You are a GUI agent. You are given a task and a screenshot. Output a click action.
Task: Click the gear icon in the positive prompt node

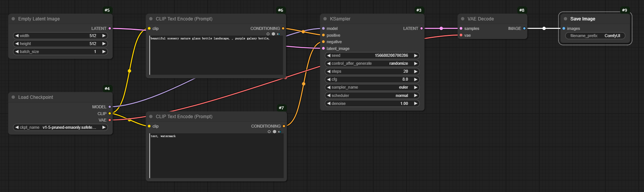point(273,34)
